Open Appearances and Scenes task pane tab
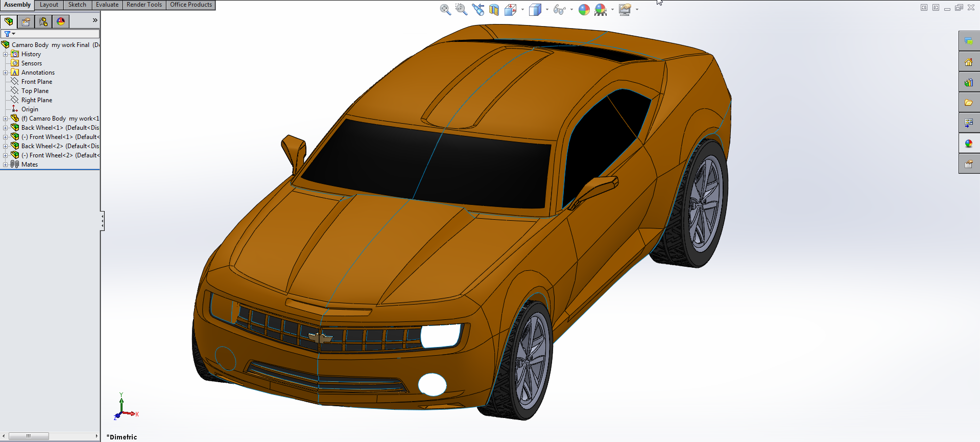Image resolution: width=980 pixels, height=442 pixels. point(969,144)
